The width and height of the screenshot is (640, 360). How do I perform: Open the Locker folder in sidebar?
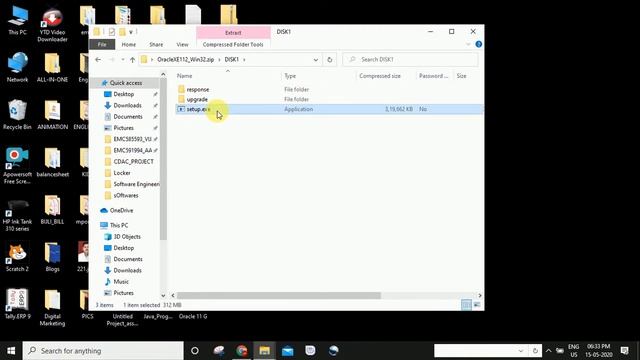click(x=122, y=173)
